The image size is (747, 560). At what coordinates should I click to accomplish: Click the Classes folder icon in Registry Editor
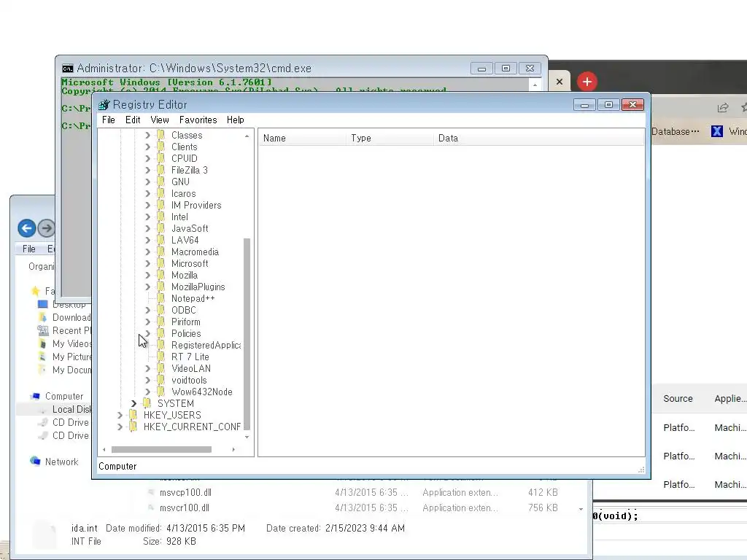tap(161, 135)
